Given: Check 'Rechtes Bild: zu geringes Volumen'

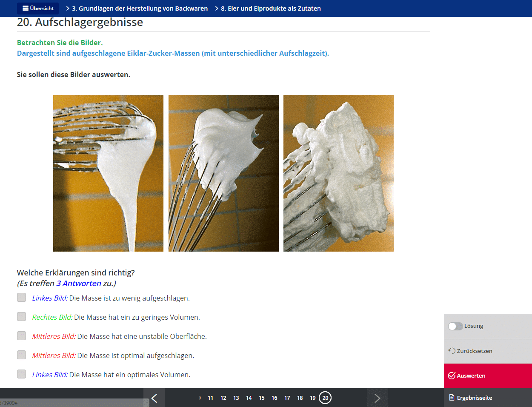Looking at the screenshot, I should tap(22, 317).
